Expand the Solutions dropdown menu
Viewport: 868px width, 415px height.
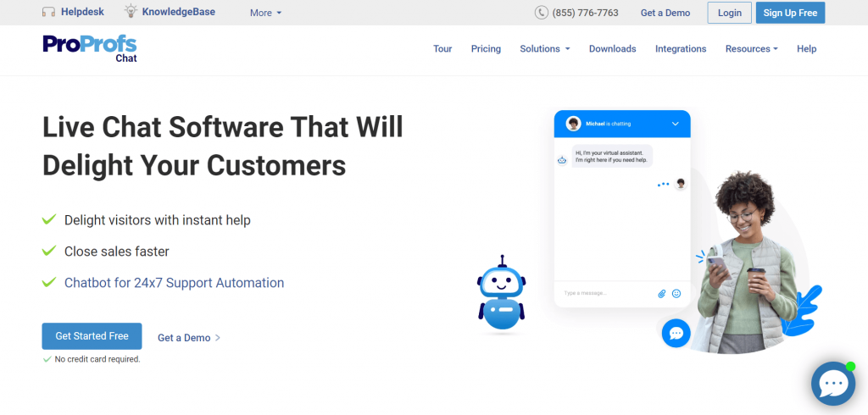[x=545, y=48]
